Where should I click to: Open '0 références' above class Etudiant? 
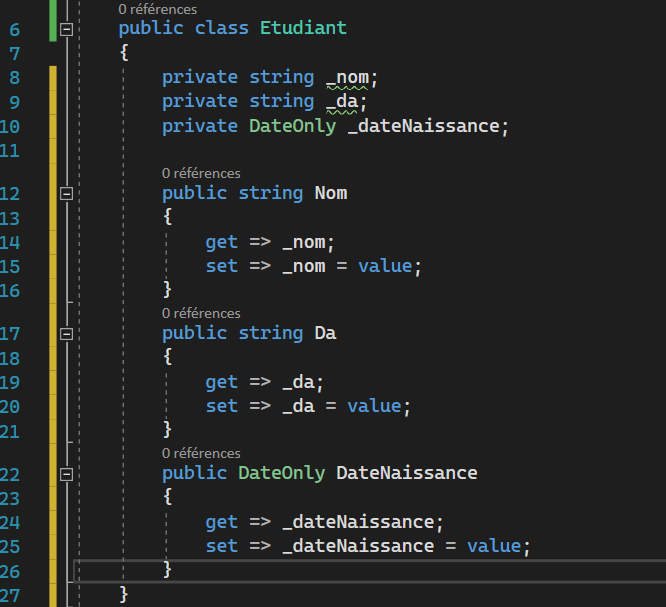coord(157,9)
